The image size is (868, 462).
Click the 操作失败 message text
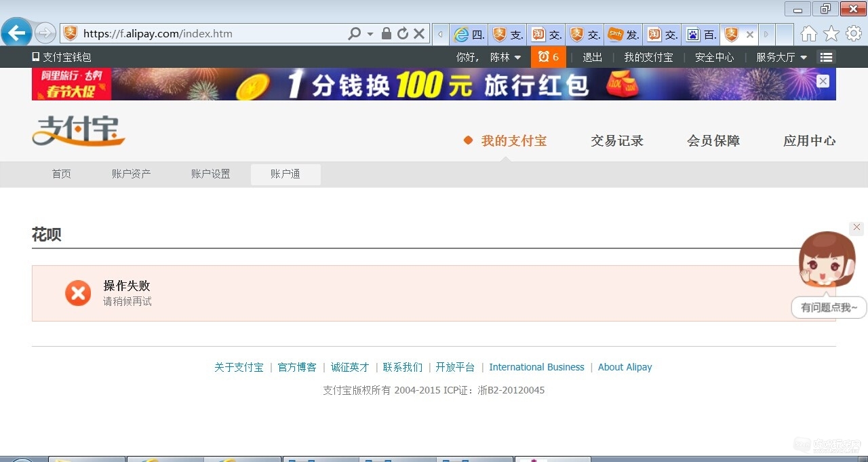(x=127, y=286)
